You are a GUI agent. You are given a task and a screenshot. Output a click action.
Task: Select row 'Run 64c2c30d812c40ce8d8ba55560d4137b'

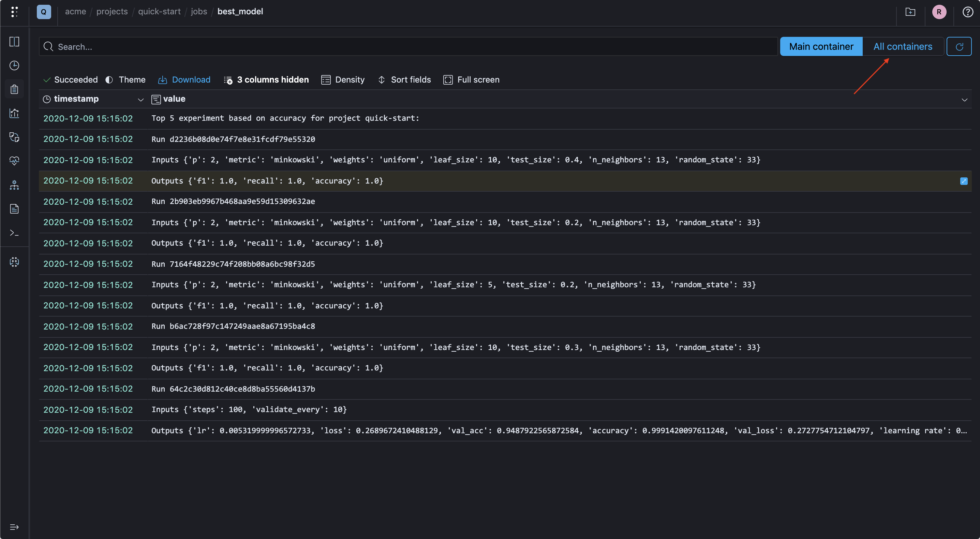[505, 389]
